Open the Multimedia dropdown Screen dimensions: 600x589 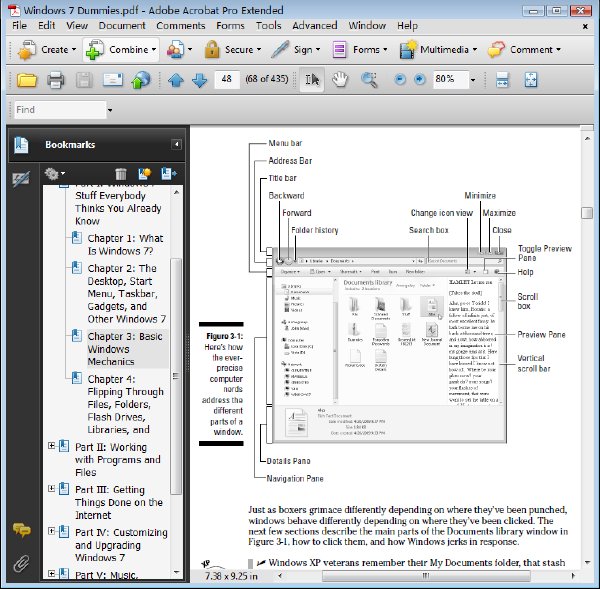pos(439,50)
